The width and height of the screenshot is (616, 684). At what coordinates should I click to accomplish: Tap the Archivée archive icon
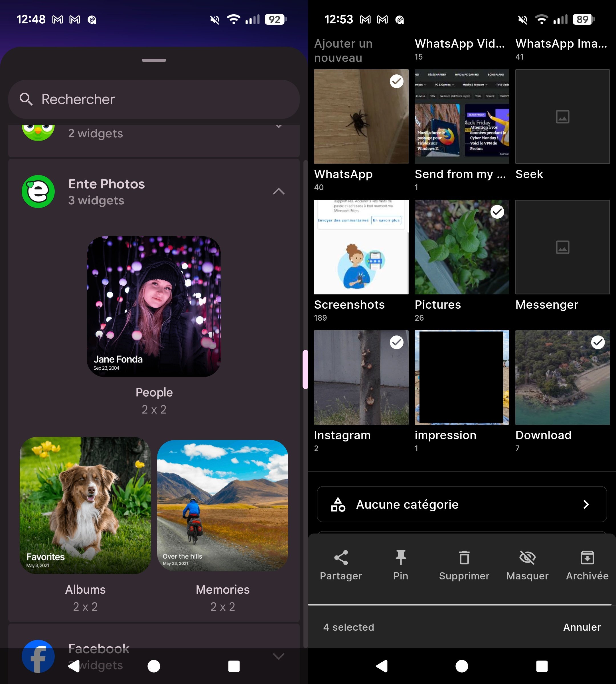tap(587, 558)
